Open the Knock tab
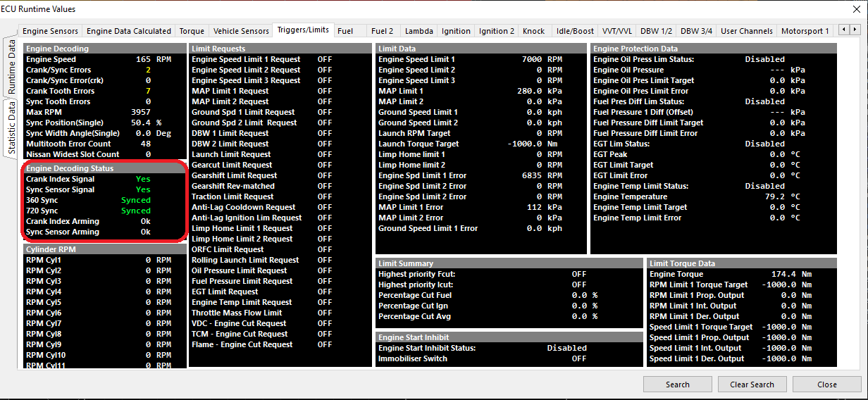This screenshot has width=868, height=400. 533,31
